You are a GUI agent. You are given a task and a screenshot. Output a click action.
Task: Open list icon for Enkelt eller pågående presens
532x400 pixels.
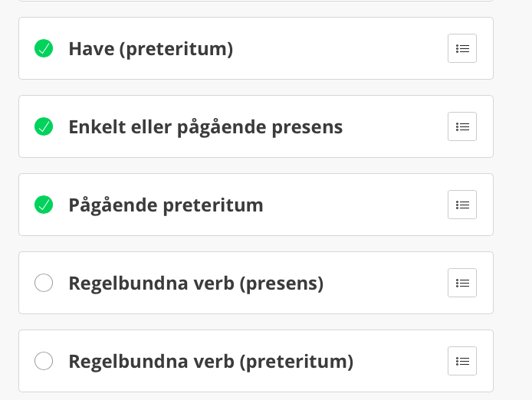pos(462,126)
